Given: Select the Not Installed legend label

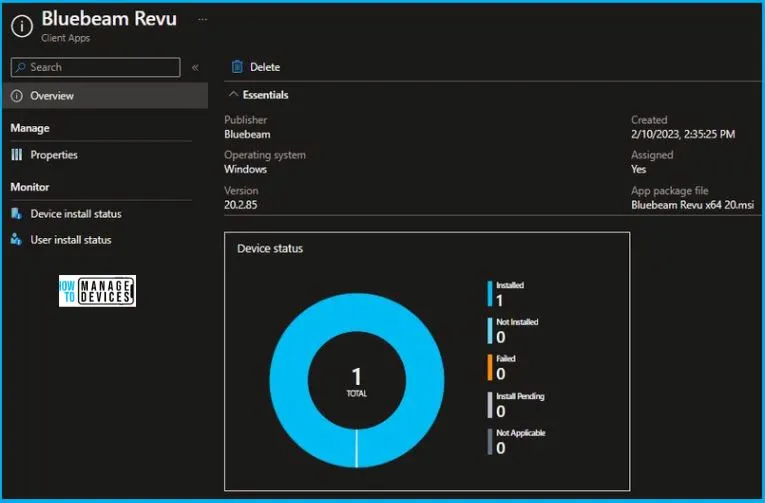Looking at the screenshot, I should tap(517, 322).
